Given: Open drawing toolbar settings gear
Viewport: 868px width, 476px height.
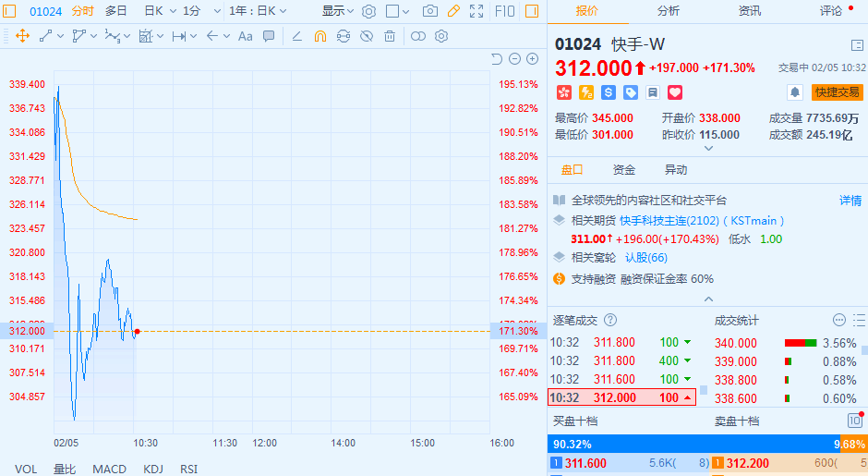Looking at the screenshot, I should [441, 37].
